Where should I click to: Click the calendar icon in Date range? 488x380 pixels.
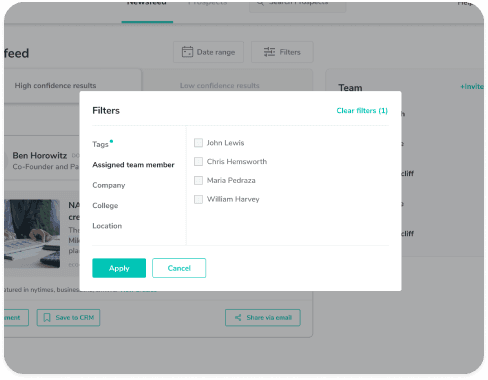(x=187, y=52)
